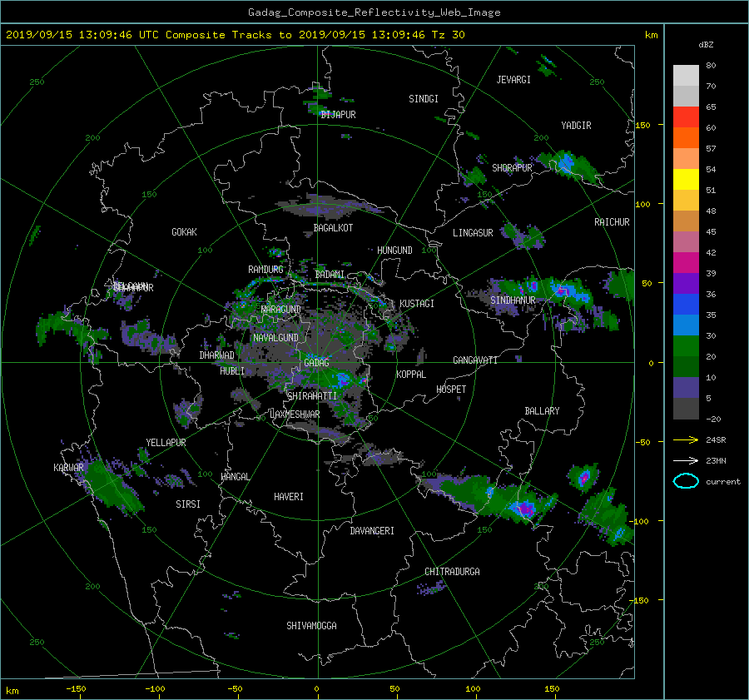The image size is (749, 700).
Task: Click the HUNGUND city label
Action: [x=394, y=251]
